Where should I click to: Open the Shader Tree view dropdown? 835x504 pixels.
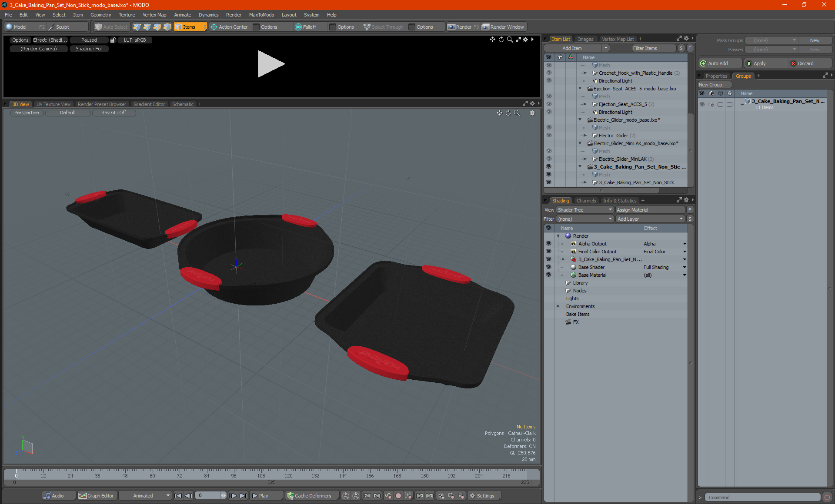(x=585, y=210)
